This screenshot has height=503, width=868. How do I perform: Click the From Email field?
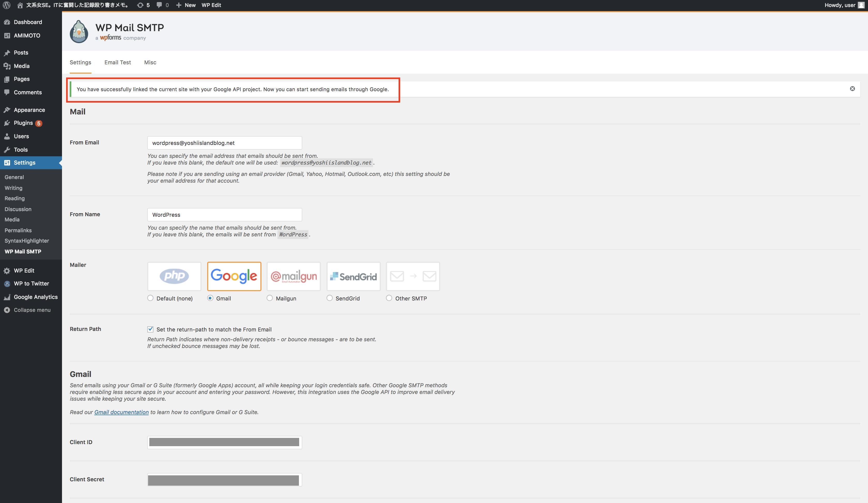(x=224, y=143)
